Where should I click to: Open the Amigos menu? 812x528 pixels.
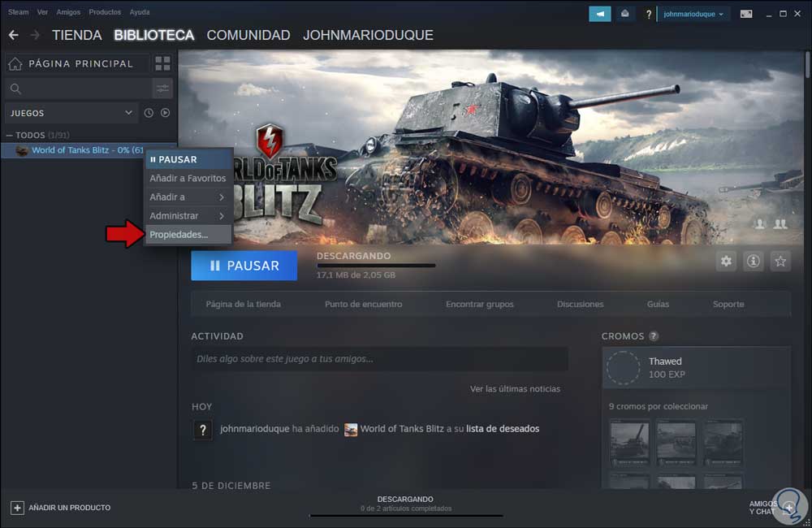click(x=68, y=12)
